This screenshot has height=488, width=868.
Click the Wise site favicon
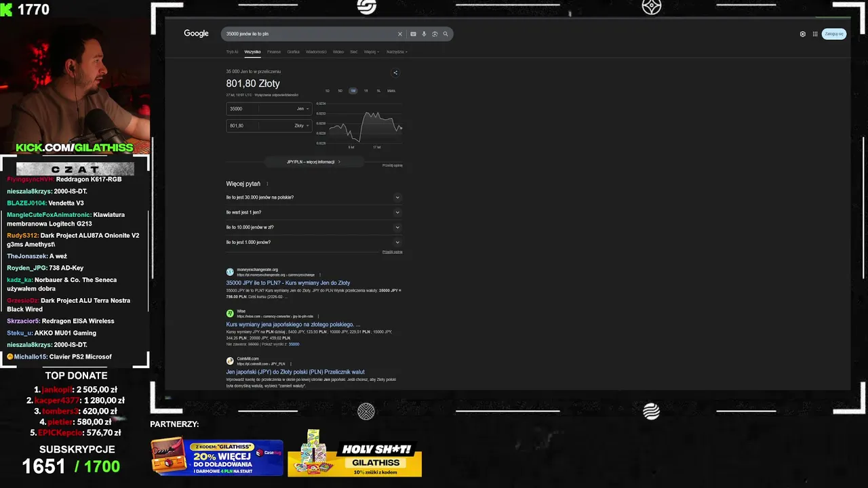230,314
